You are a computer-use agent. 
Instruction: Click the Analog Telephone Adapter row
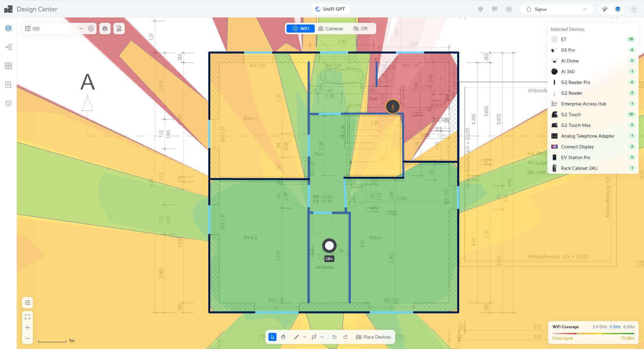(x=593, y=136)
